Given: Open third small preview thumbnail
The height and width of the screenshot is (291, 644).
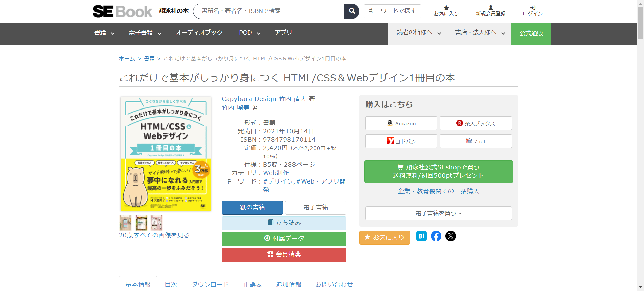Looking at the screenshot, I should click(x=157, y=223).
